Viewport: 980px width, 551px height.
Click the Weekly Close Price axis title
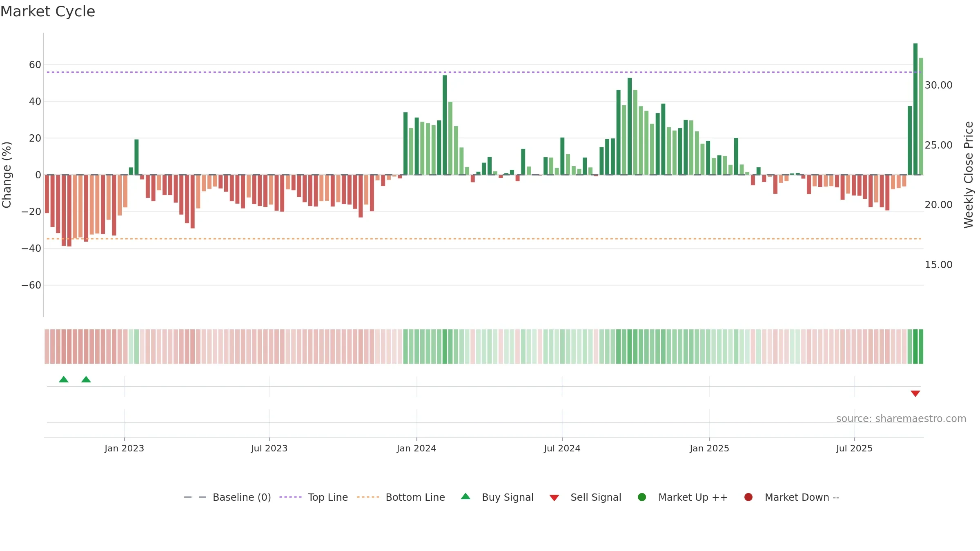[x=969, y=175]
